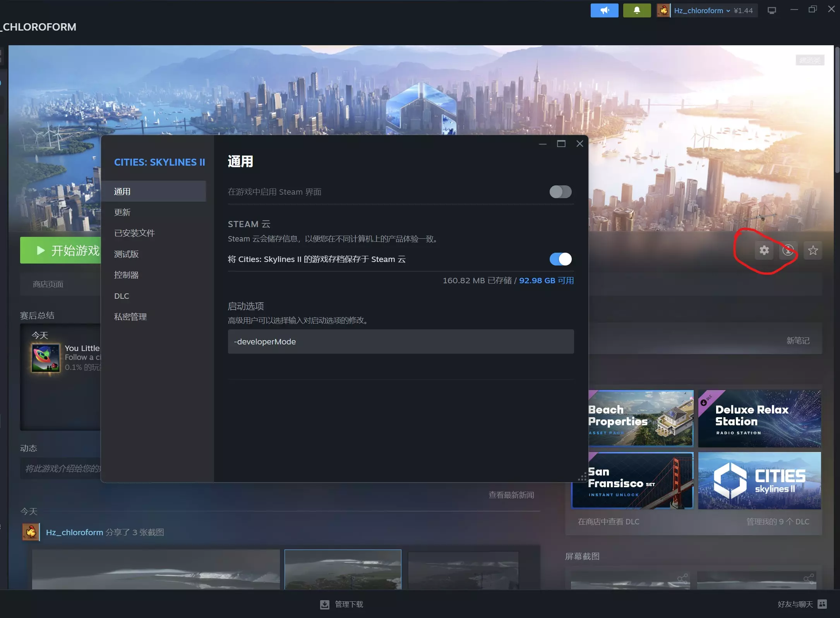Open the 已安装文件 tab
840x618 pixels.
[x=134, y=233]
